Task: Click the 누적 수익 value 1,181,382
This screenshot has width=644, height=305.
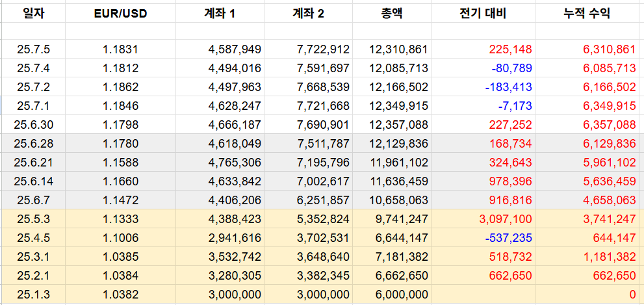Action: [x=587, y=256]
